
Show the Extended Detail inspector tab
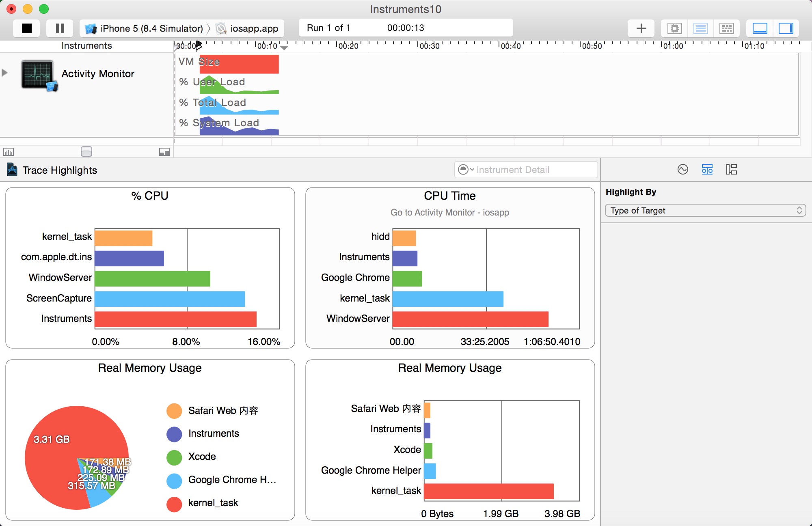point(732,169)
